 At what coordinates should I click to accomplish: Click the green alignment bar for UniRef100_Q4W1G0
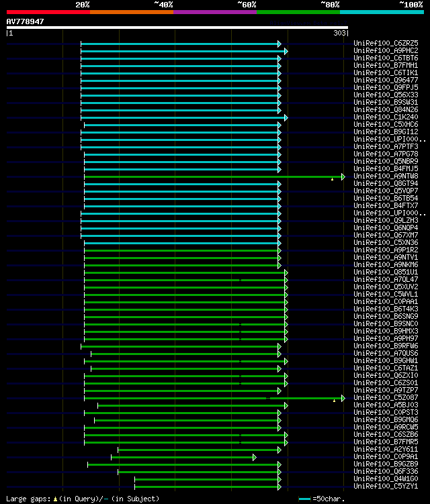point(206,480)
